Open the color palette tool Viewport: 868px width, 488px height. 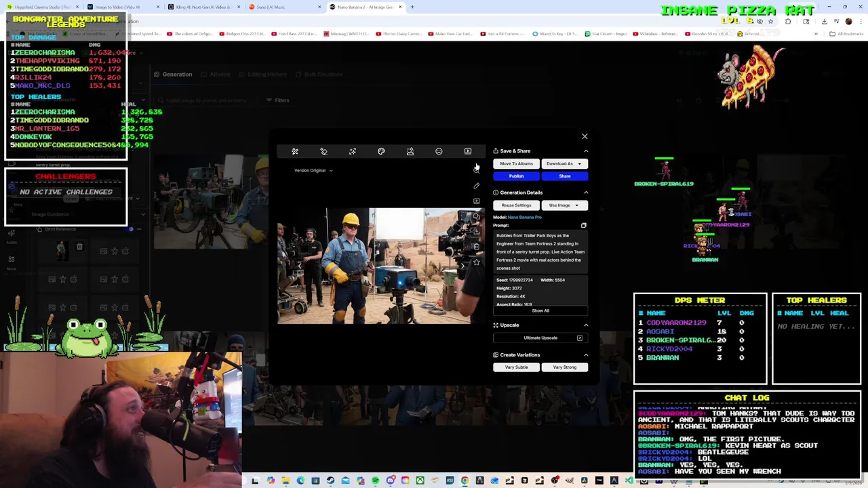[x=381, y=151]
